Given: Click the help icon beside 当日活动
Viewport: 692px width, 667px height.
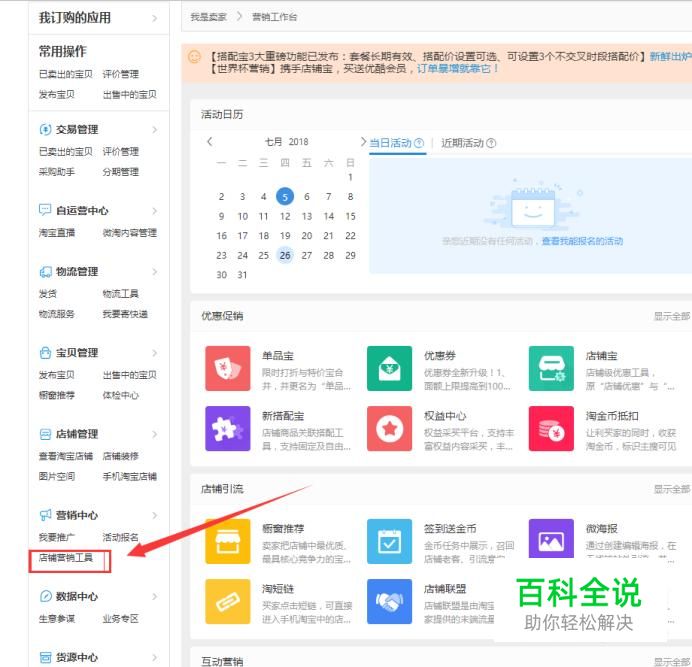Looking at the screenshot, I should (419, 143).
